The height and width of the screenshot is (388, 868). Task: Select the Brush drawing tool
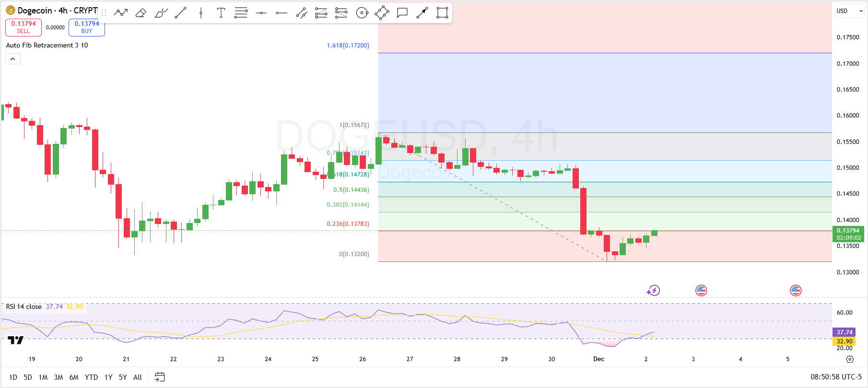coord(161,13)
